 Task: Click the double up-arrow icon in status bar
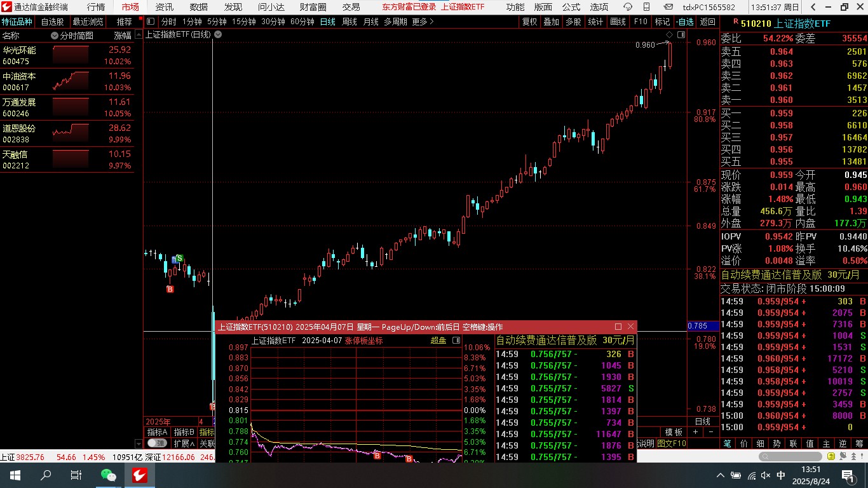853,456
